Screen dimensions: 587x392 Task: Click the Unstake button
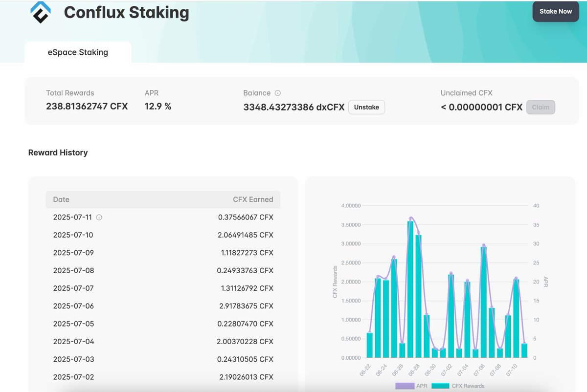tap(366, 107)
